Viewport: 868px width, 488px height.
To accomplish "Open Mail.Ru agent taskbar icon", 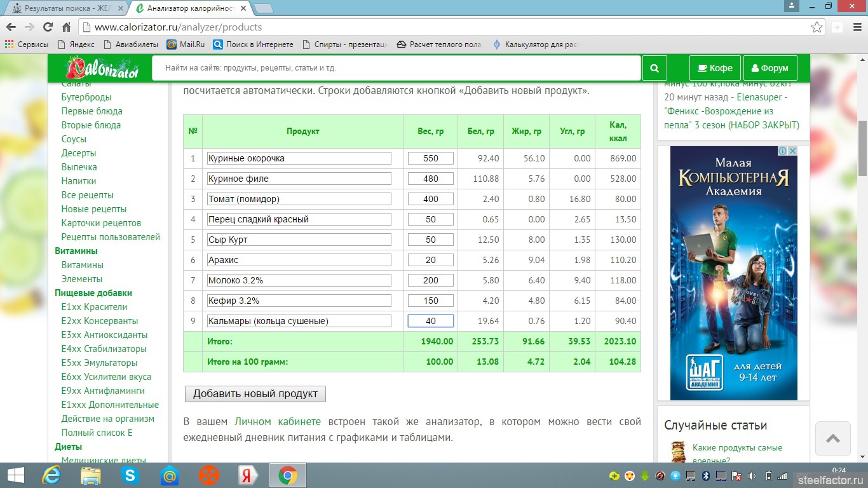I will click(x=170, y=475).
